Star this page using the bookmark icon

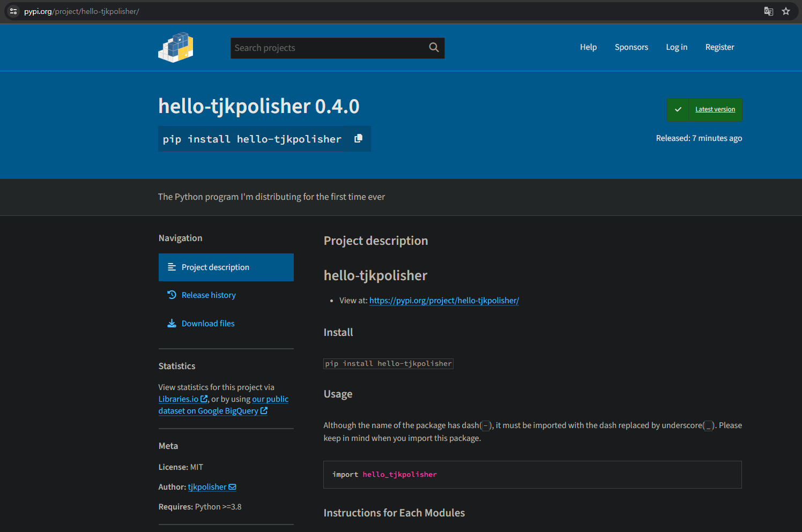tap(786, 11)
